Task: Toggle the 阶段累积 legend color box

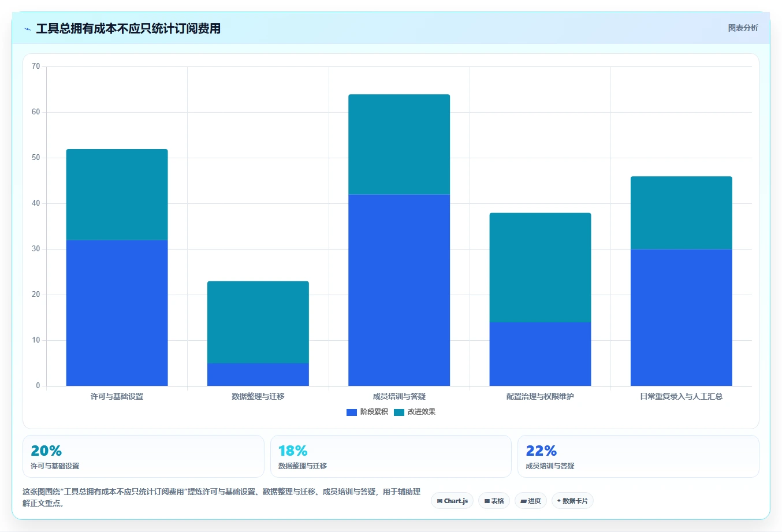Action: pyautogui.click(x=351, y=412)
